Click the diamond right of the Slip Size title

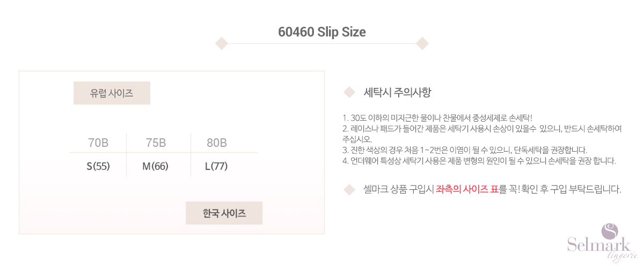pyautogui.click(x=422, y=43)
